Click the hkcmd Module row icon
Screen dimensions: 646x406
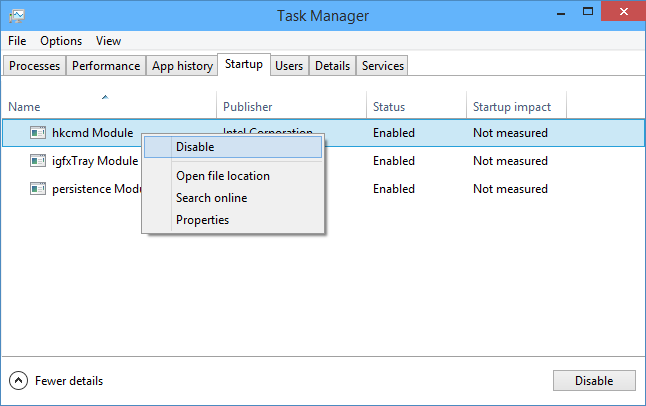38,133
